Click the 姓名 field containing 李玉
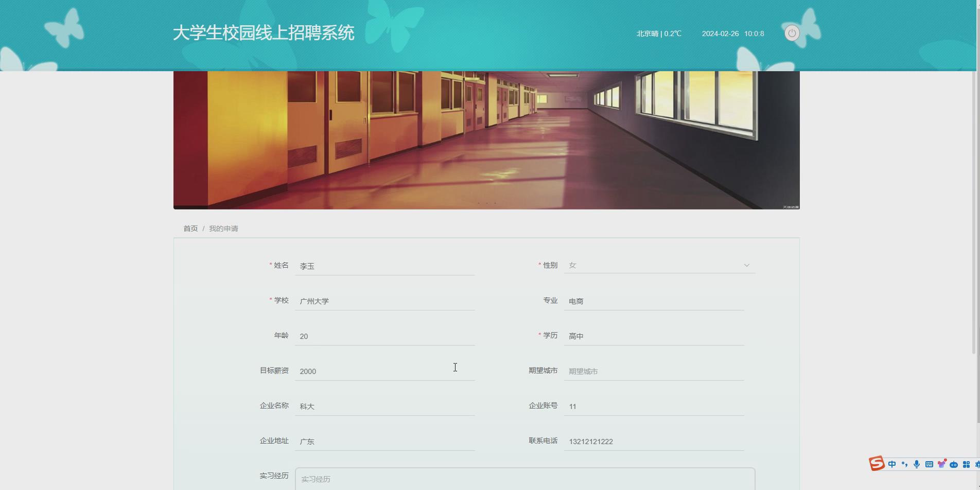The height and width of the screenshot is (490, 980). tap(384, 266)
